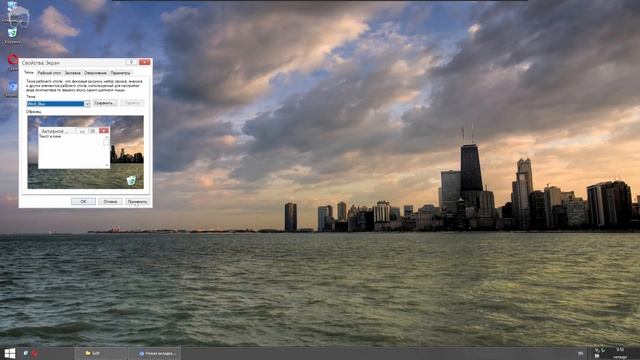The height and width of the screenshot is (360, 640).
Task: Switch to the Оформление tab
Action: pos(96,73)
